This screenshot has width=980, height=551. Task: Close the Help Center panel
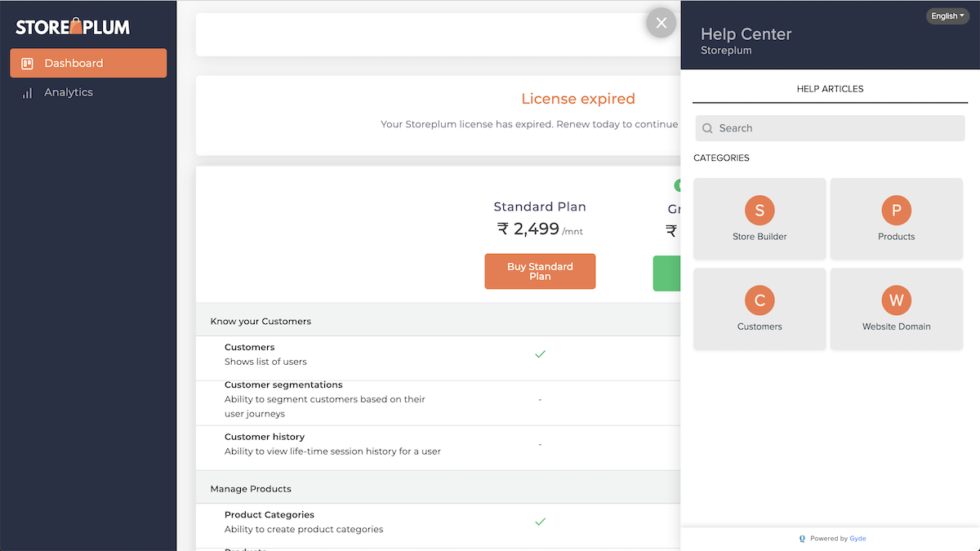point(661,23)
